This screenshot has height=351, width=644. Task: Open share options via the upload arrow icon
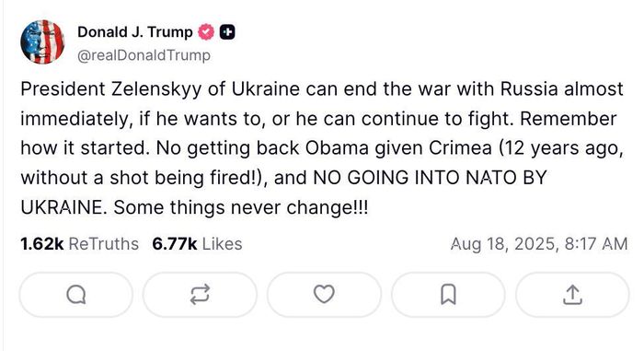point(572,295)
